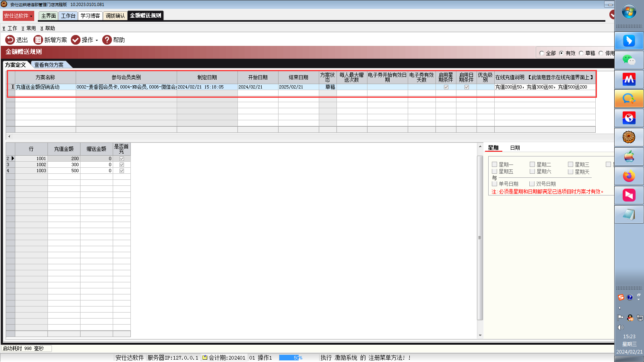This screenshot has height=362, width=644.
Task: Click the 方案名称 column header
Action: 45,77
